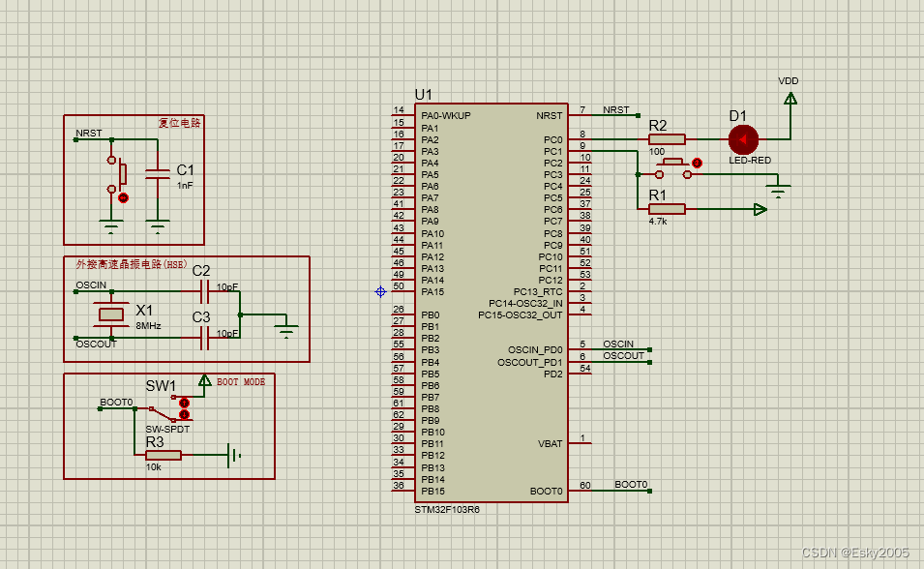Click the power terminal above SW1
The width and height of the screenshot is (924, 569).
coord(204,380)
